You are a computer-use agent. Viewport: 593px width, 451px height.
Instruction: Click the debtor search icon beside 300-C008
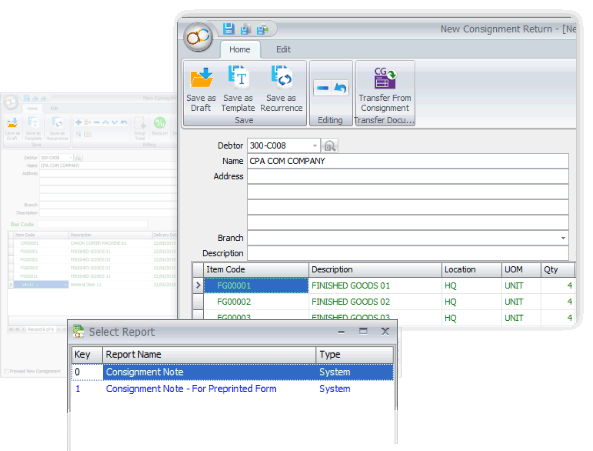tap(330, 146)
